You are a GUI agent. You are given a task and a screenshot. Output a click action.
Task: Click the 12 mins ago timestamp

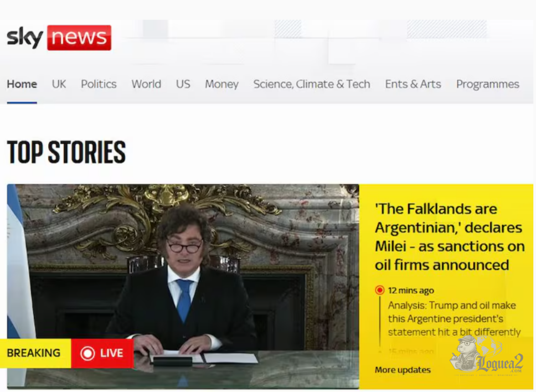[x=411, y=291]
